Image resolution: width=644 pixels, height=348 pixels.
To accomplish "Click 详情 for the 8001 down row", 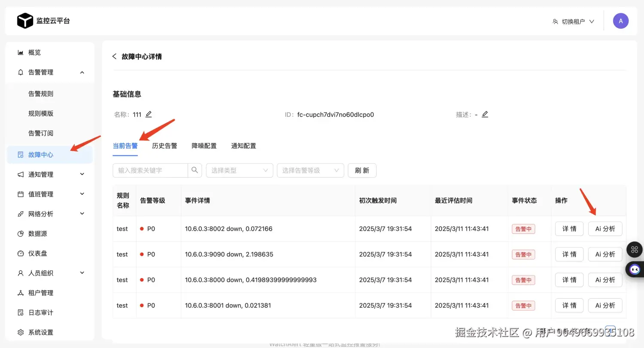I will click(569, 306).
